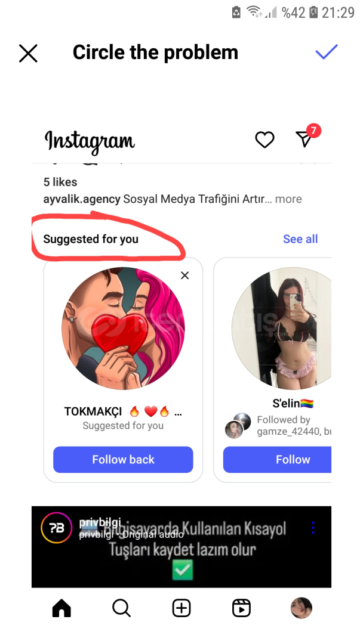Open profile avatar in bottom bar

click(302, 608)
